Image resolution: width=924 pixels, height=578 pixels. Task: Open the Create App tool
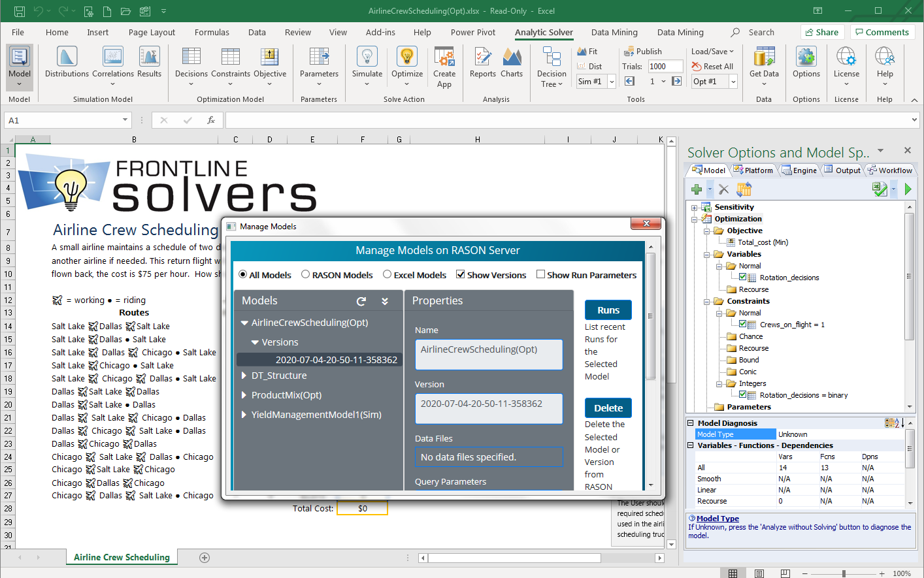[444, 65]
